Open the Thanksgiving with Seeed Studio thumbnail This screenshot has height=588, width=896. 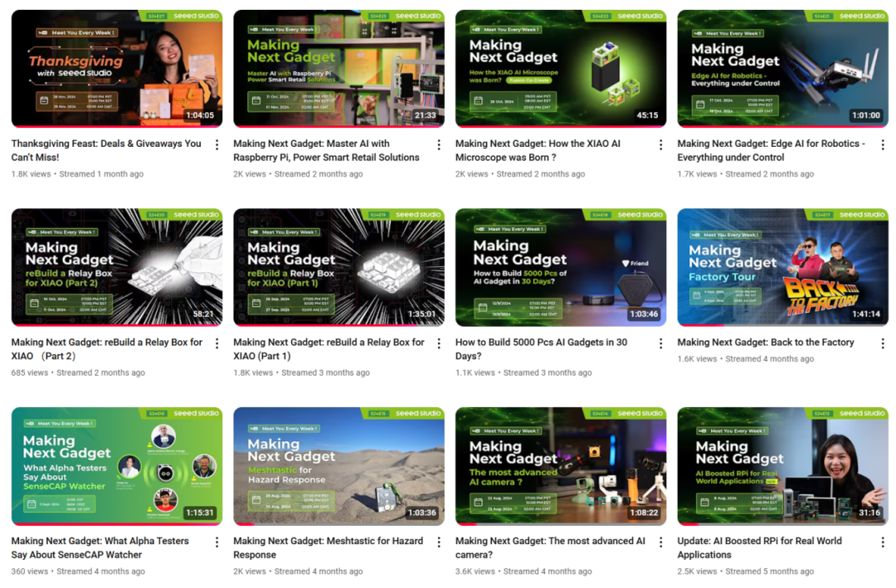click(116, 68)
